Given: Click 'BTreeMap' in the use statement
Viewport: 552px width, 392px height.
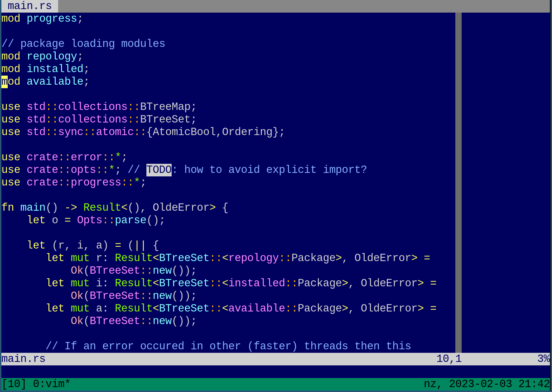Looking at the screenshot, I should [x=165, y=107].
